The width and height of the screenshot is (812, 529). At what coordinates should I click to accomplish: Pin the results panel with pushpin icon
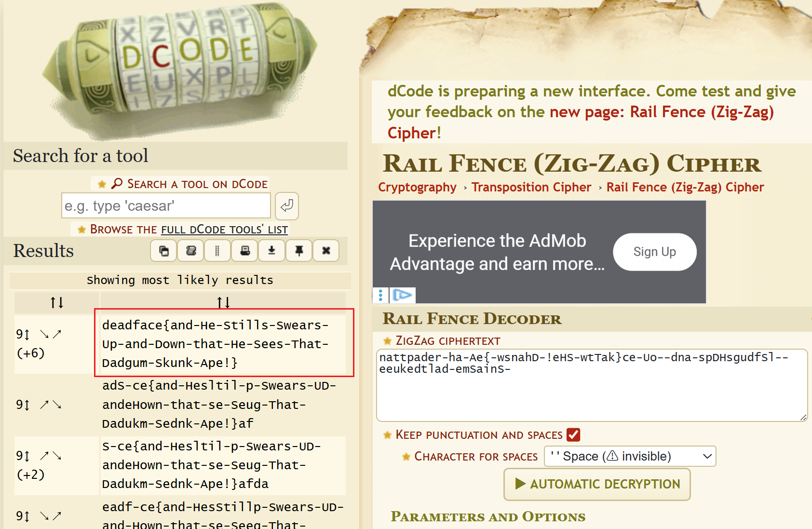pos(299,251)
